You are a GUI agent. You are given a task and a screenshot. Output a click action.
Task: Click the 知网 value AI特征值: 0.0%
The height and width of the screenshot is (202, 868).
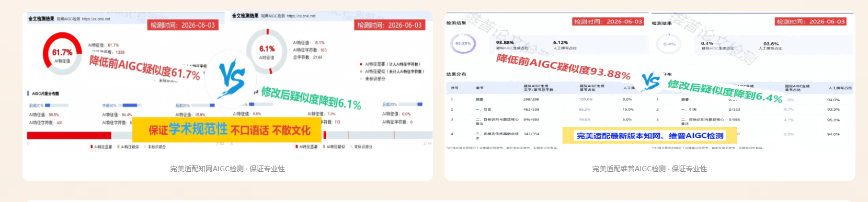click(x=396, y=114)
